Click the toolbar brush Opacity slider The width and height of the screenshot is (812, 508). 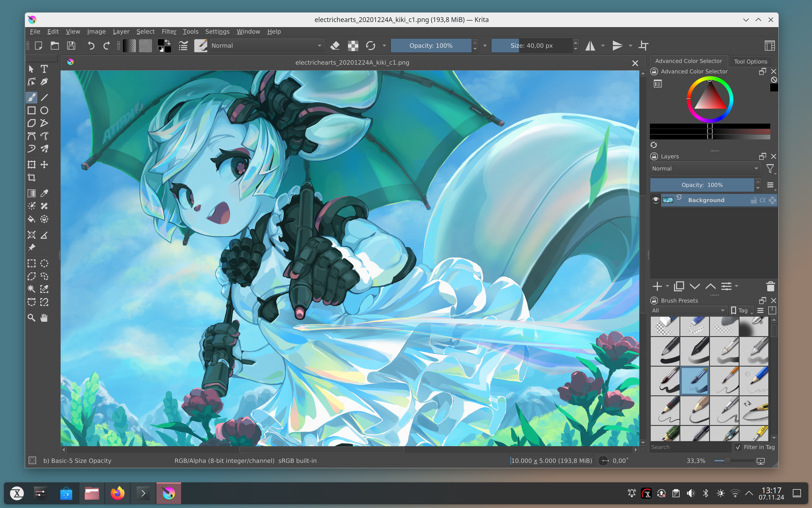431,46
